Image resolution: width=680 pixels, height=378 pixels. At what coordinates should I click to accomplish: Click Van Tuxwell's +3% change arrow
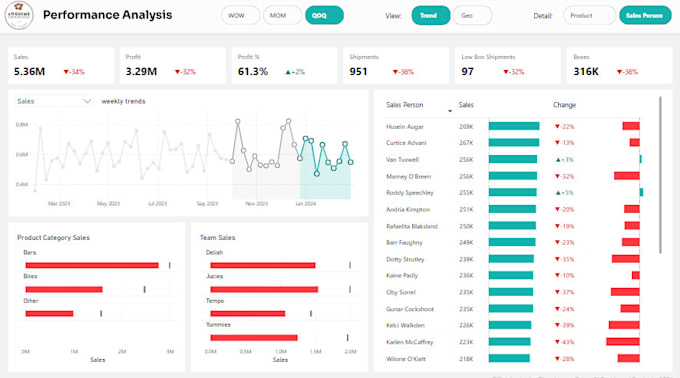pyautogui.click(x=558, y=160)
